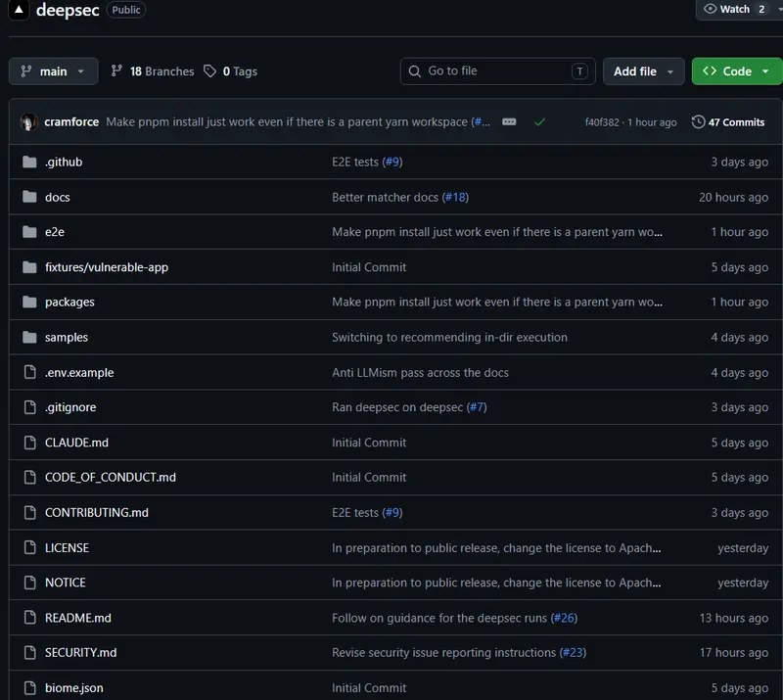Click "20 hours ago" timestamp on docs row
Screen dimensions: 783x700
pos(733,198)
